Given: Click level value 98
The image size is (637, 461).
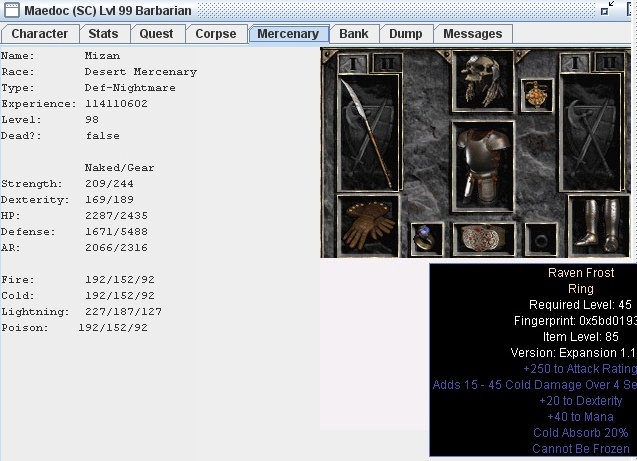Looking at the screenshot, I should [x=92, y=120].
